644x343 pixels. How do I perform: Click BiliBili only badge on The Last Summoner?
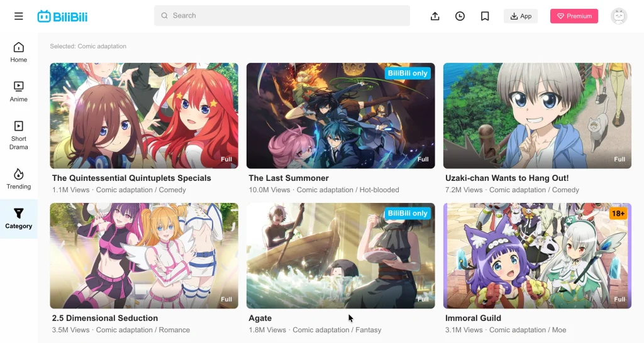point(408,73)
